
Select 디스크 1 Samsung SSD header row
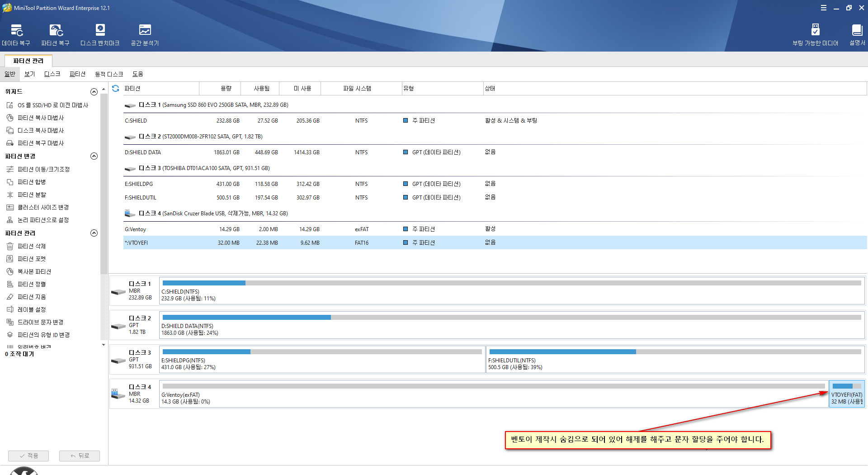pos(495,105)
